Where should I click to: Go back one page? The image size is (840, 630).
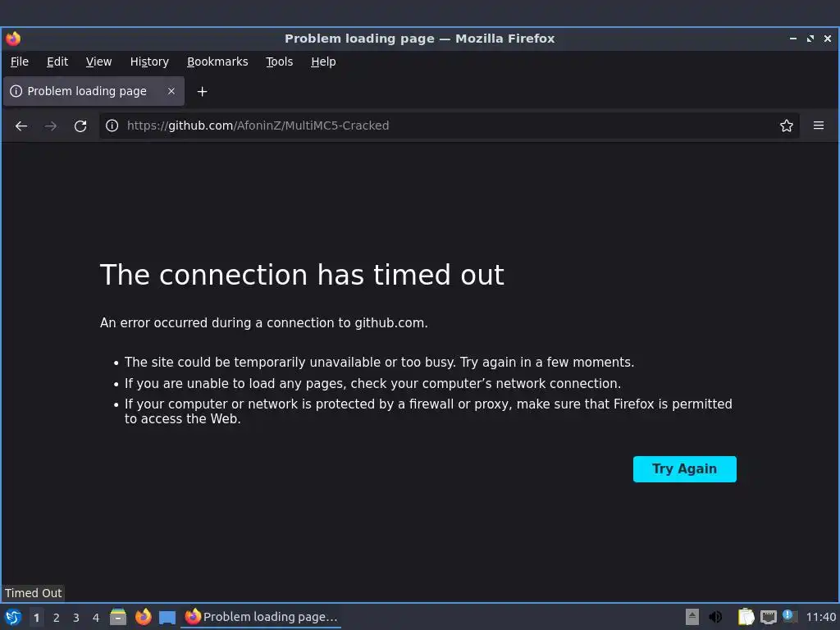(x=21, y=126)
